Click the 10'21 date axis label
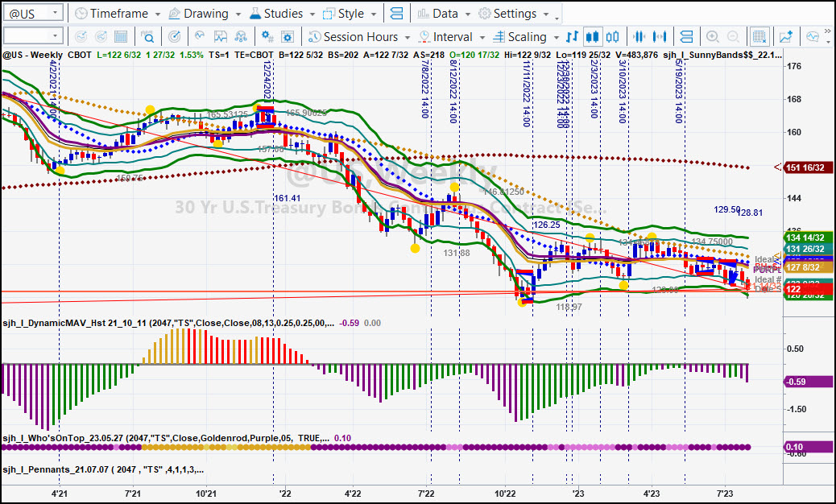This screenshot has width=836, height=504. click(206, 494)
